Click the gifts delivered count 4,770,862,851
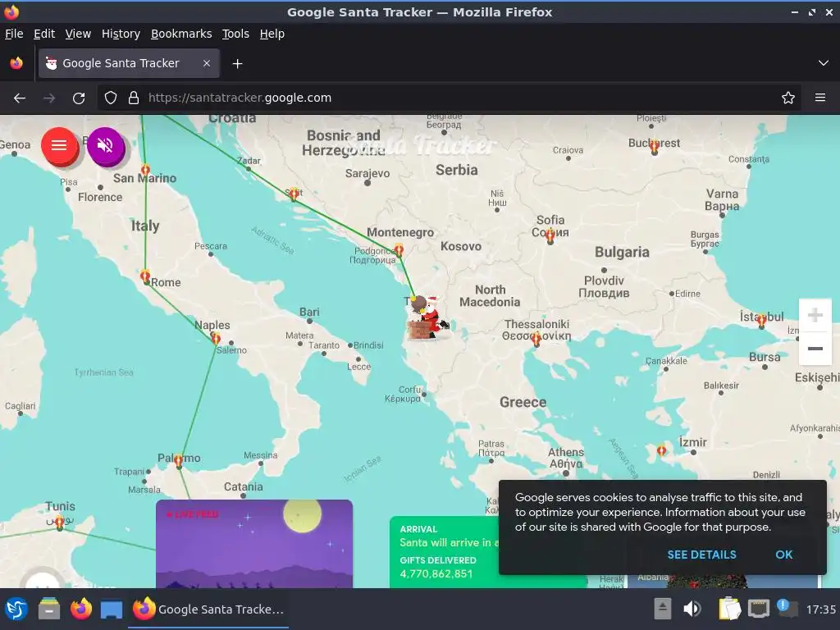Viewport: 840px width, 630px height. (436, 573)
